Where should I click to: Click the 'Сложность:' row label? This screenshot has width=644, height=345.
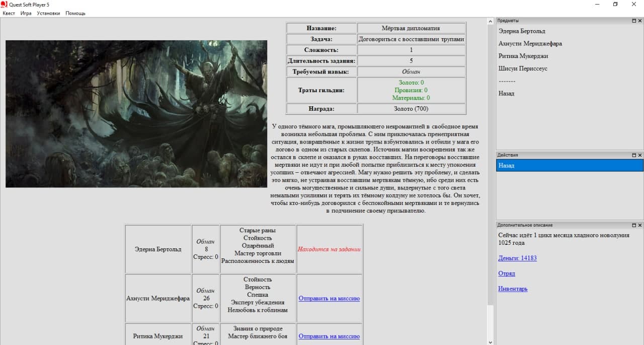pyautogui.click(x=321, y=50)
